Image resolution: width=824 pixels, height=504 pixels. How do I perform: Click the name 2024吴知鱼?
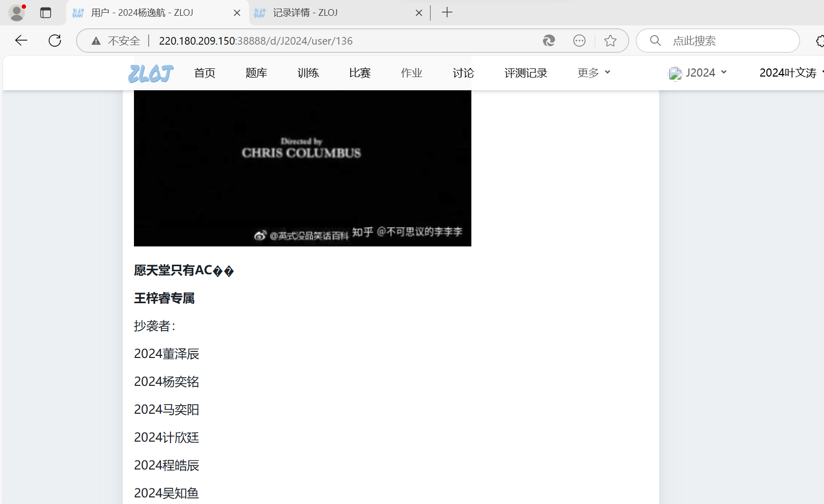[166, 493]
